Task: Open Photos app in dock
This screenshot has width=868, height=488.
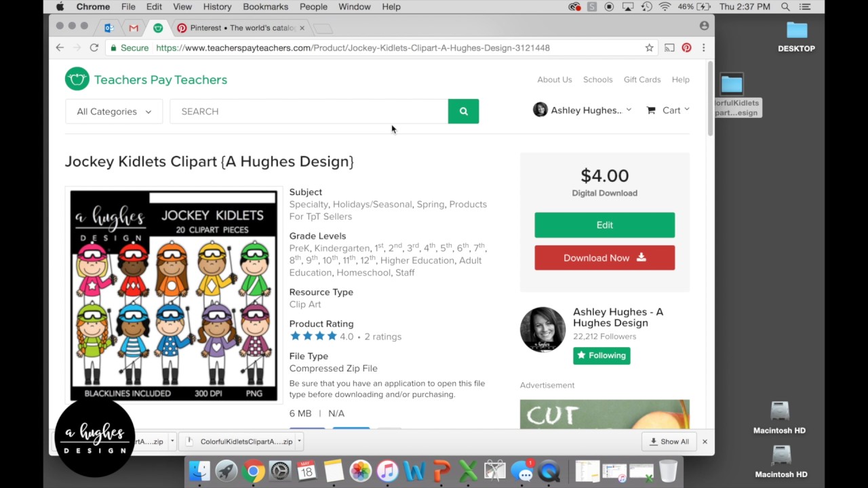Action: (360, 470)
